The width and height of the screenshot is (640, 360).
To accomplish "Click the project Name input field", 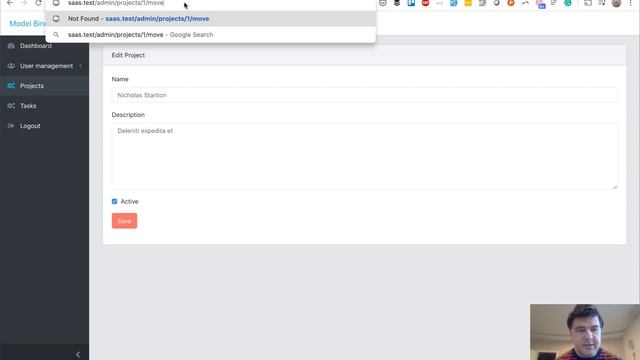I will coord(364,95).
